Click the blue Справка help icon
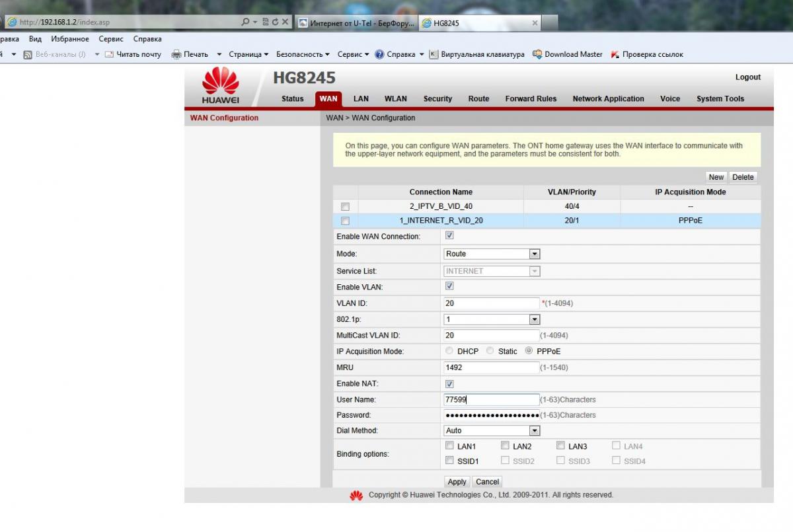793x532 pixels. 379,55
